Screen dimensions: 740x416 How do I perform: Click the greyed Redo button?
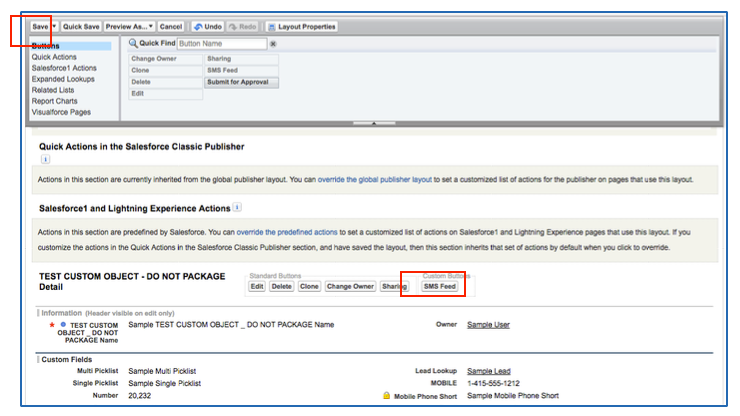243,27
